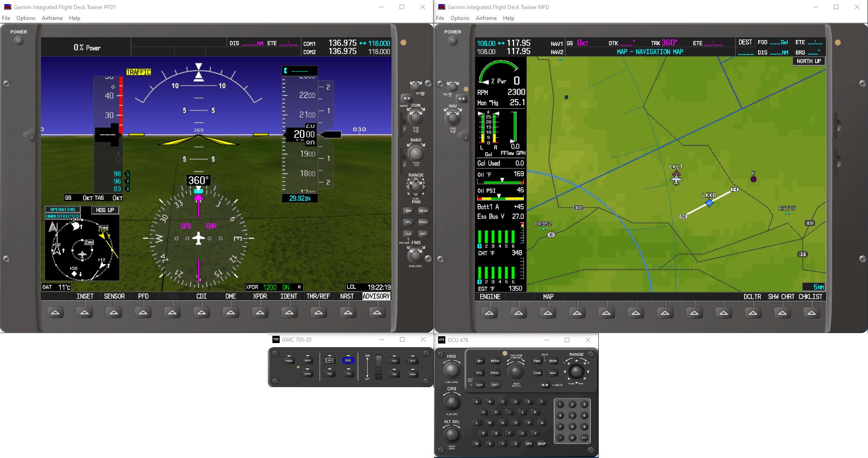Click the MENU key on PFD bezel
The height and width of the screenshot is (458, 868).
[423, 211]
